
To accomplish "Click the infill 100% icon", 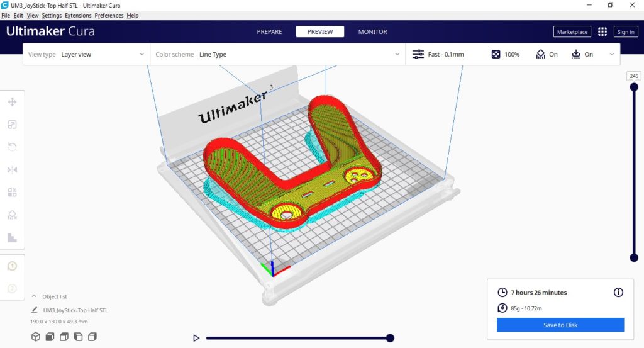I will pyautogui.click(x=496, y=54).
